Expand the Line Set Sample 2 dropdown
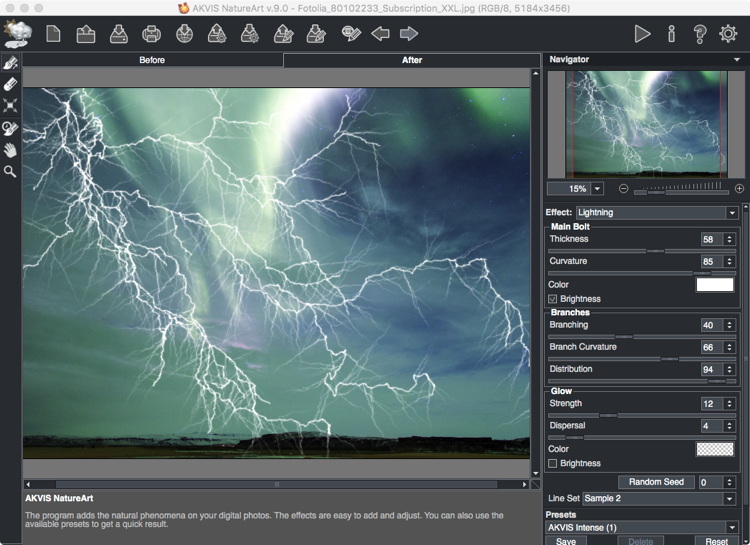Image resolution: width=750 pixels, height=545 pixels. tap(659, 498)
